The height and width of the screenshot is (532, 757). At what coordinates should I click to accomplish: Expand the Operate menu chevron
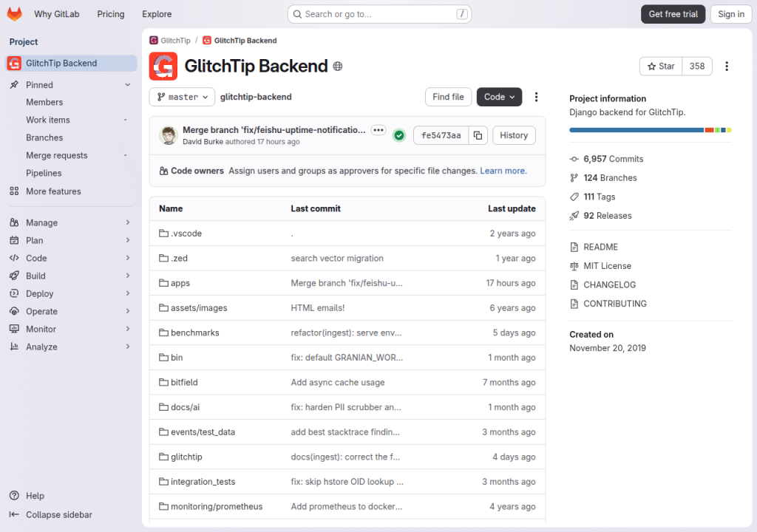[x=127, y=311]
